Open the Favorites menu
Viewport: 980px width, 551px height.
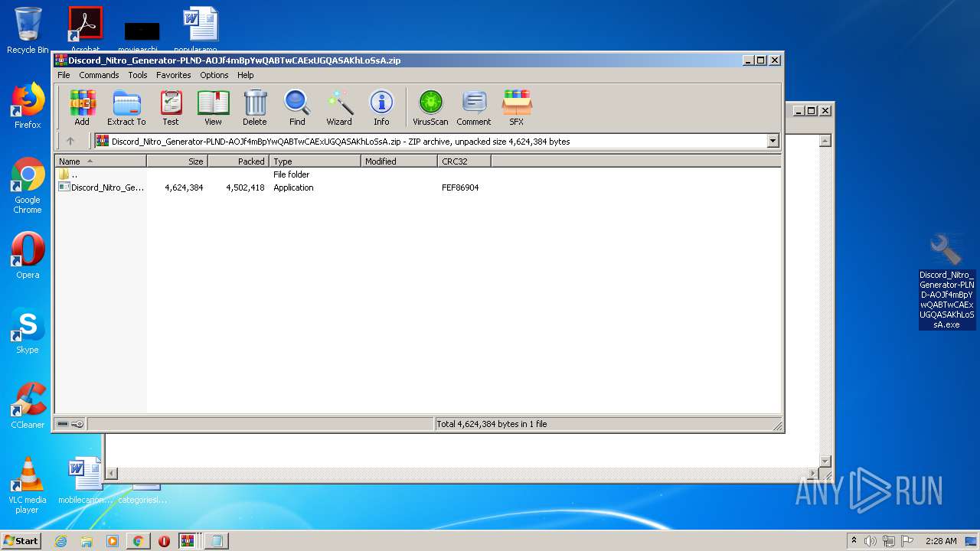pyautogui.click(x=174, y=75)
